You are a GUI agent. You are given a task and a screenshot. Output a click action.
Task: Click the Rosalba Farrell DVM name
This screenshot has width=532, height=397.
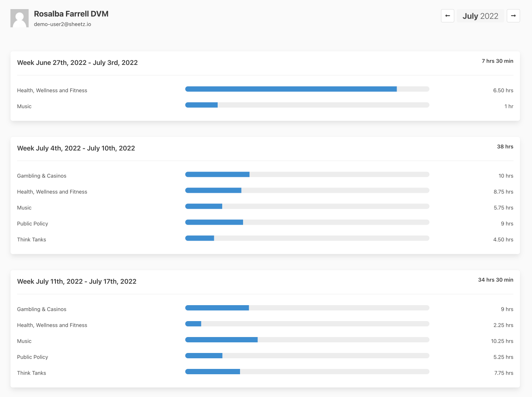click(x=71, y=14)
